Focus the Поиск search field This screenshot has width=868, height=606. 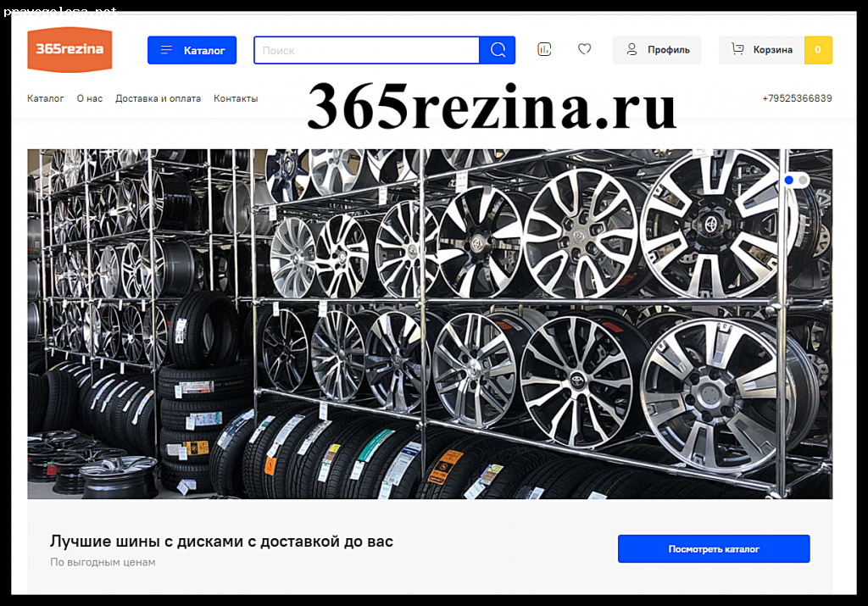pyautogui.click(x=366, y=50)
